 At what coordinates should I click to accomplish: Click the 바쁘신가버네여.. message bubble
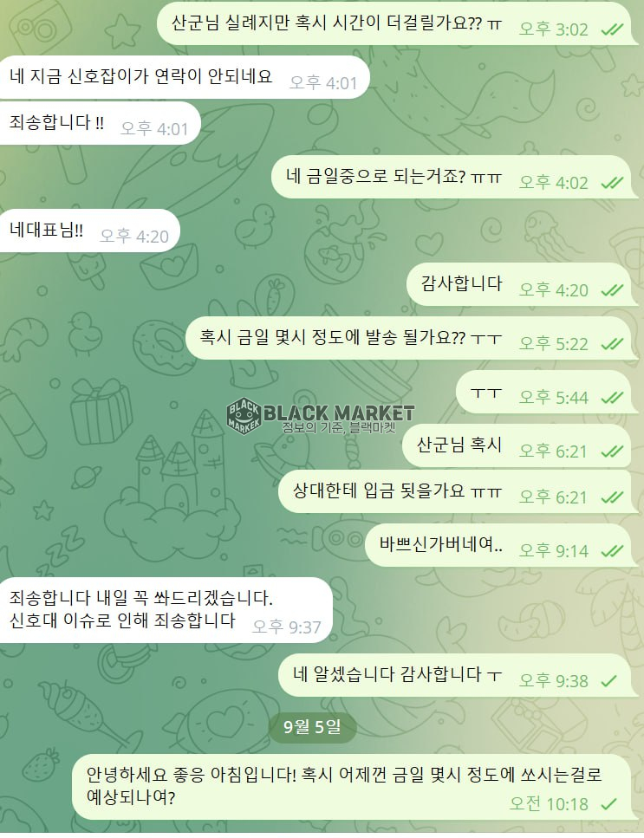point(501,546)
